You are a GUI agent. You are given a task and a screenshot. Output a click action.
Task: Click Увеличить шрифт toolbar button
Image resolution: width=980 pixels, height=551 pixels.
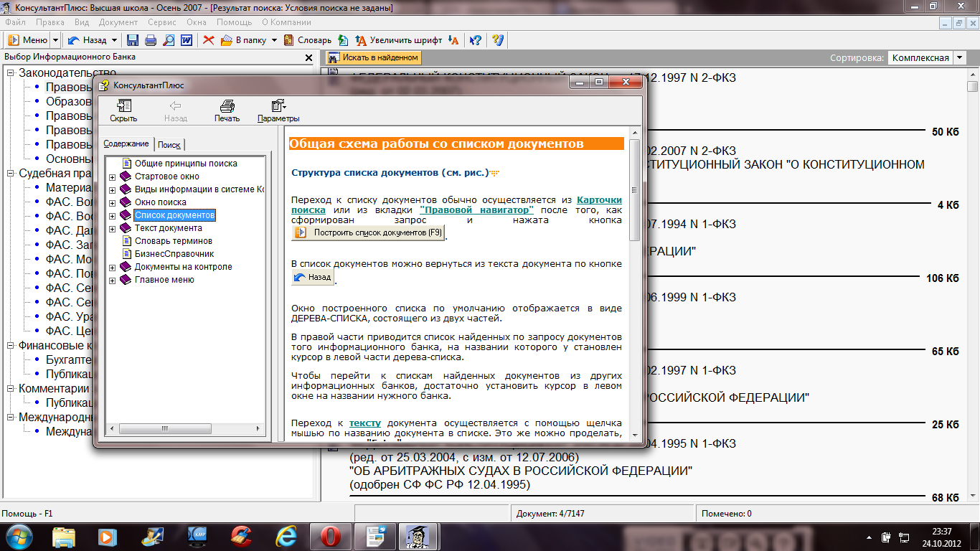[397, 40]
